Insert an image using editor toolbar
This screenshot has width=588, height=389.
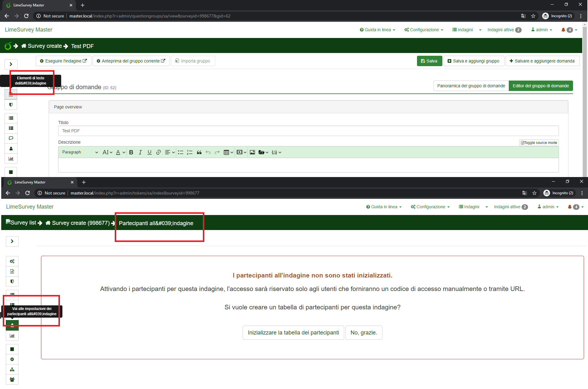(252, 152)
